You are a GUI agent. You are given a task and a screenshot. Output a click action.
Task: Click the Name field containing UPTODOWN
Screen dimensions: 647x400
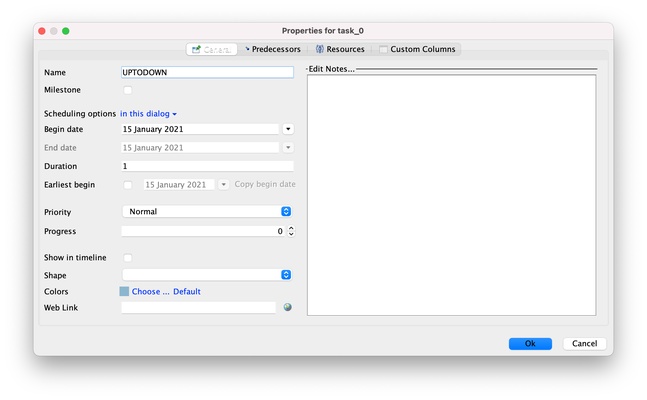208,72
